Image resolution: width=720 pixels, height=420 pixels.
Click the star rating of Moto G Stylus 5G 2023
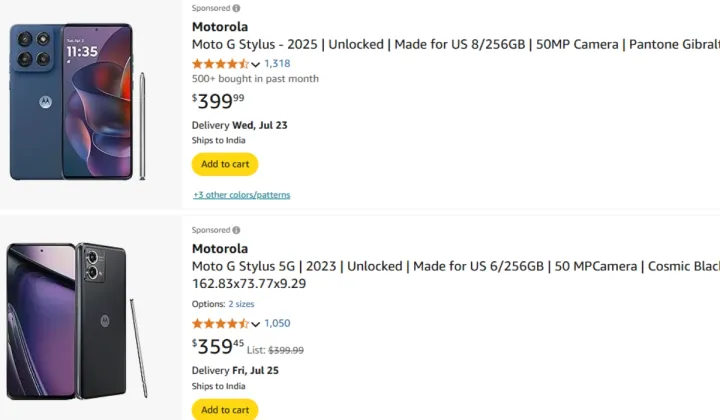point(220,324)
